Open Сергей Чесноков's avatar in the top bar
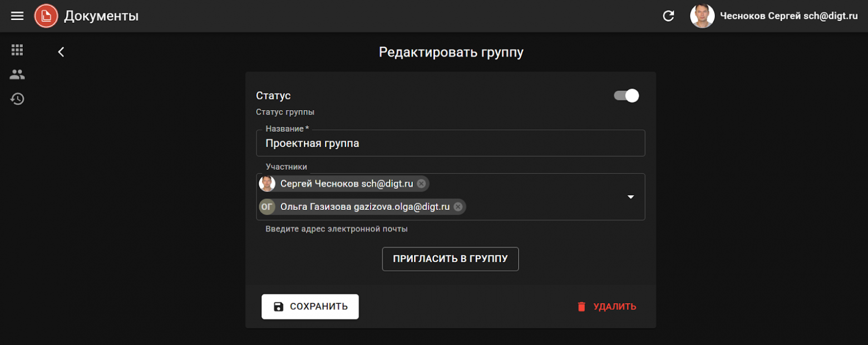This screenshot has height=345, width=868. (x=702, y=16)
